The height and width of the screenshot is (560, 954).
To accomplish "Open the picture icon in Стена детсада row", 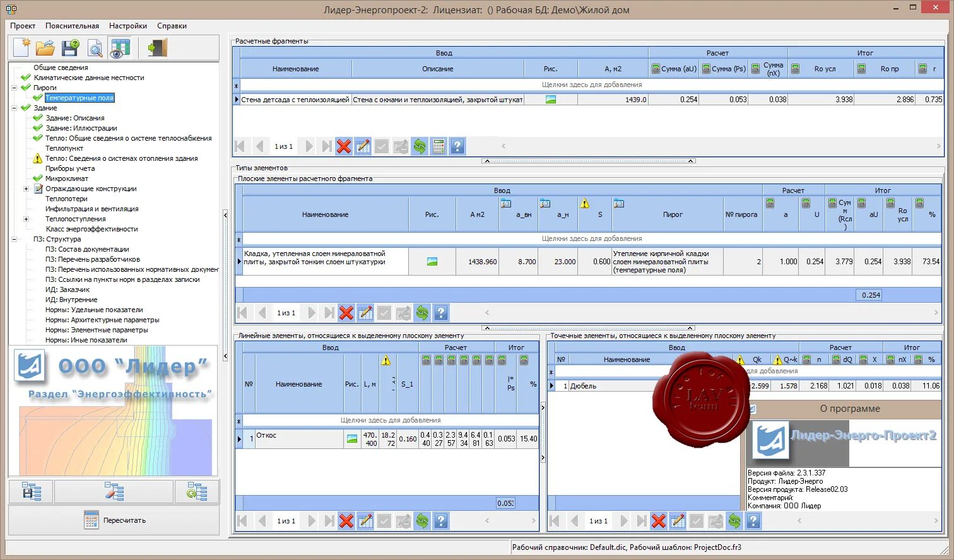I will click(x=551, y=100).
